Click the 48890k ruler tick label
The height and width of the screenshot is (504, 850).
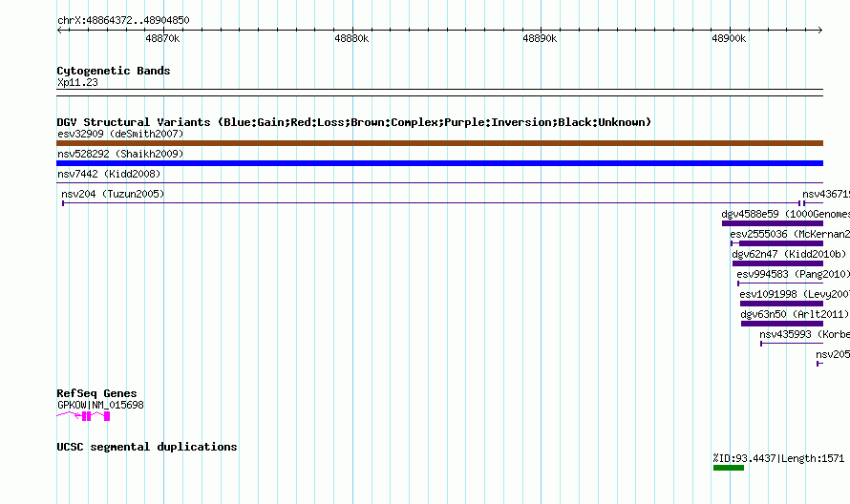[x=540, y=38]
